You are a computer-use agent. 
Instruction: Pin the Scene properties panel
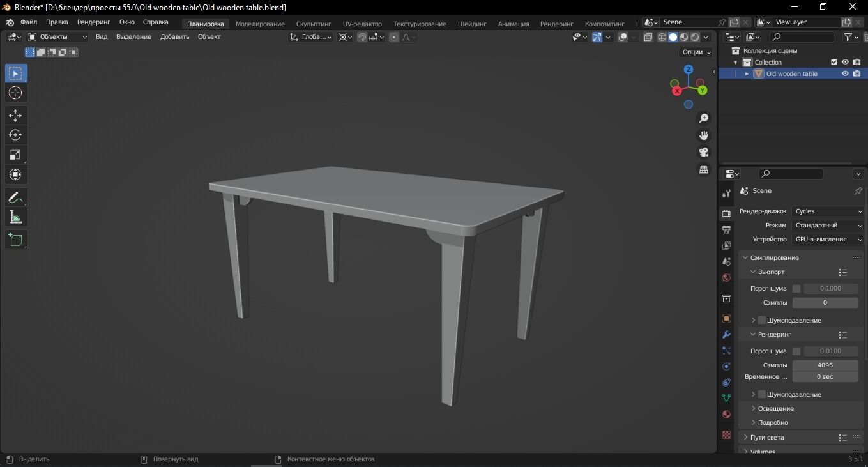click(858, 191)
